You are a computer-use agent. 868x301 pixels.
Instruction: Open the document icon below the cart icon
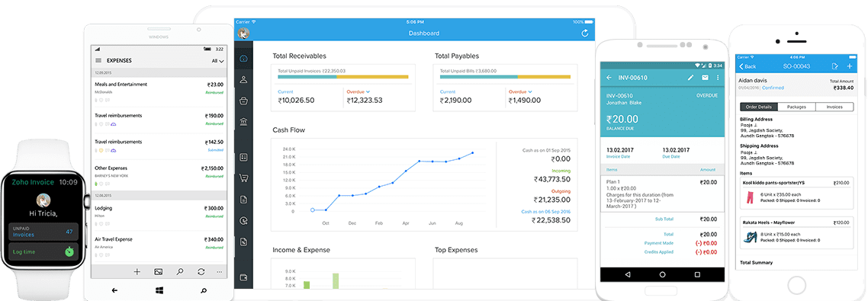(243, 199)
